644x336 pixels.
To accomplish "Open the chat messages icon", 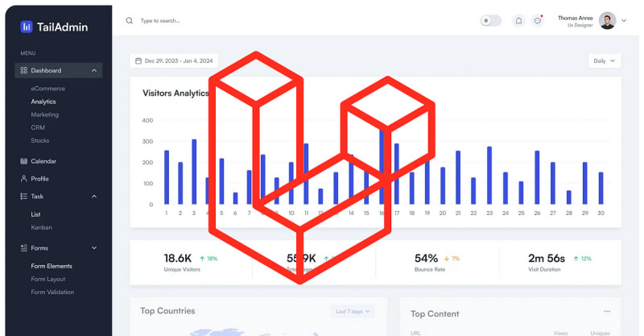I will coord(538,21).
